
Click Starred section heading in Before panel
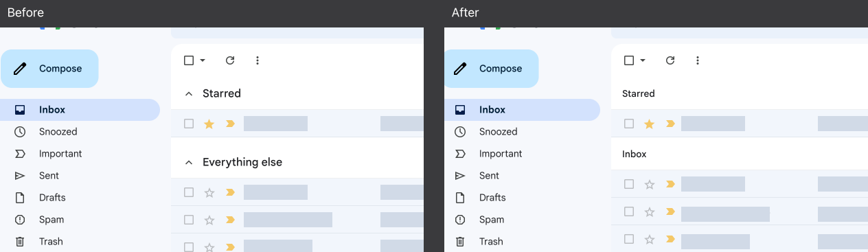(222, 93)
